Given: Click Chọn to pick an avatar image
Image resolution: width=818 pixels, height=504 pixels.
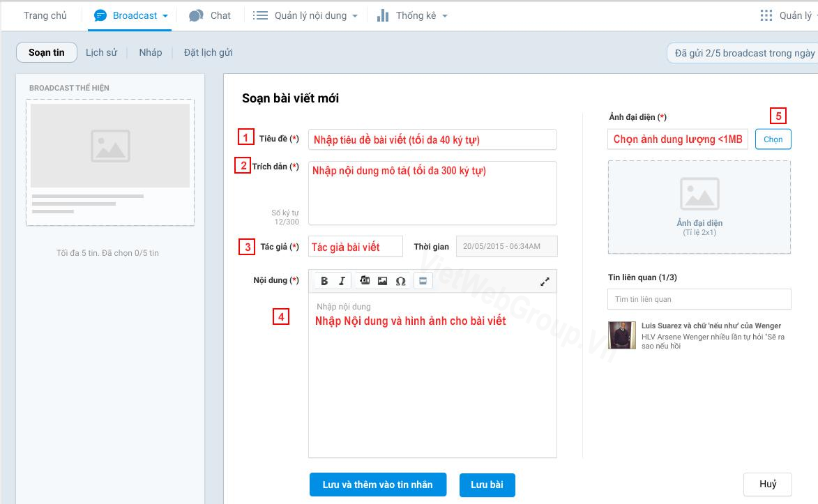Looking at the screenshot, I should click(773, 139).
